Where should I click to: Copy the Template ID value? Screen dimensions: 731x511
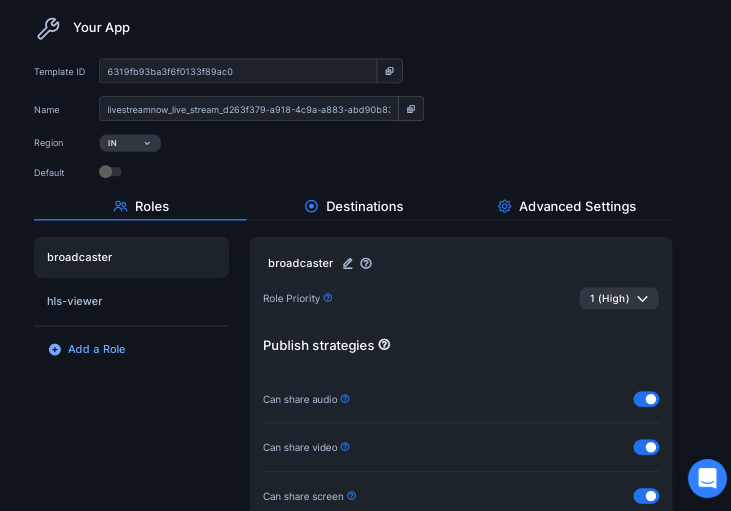coord(389,71)
